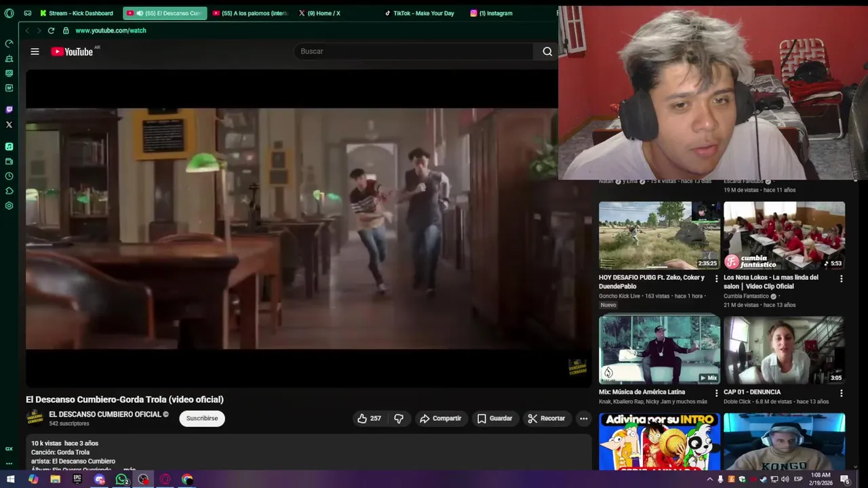Switch to Stream - Kick Dashboard tab
Viewport: 868px width, 488px height.
77,13
